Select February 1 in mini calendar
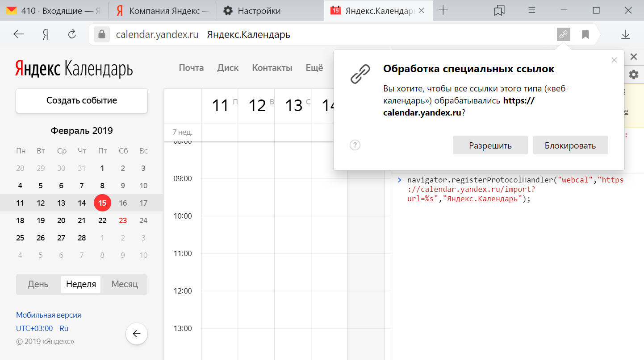 (102, 168)
